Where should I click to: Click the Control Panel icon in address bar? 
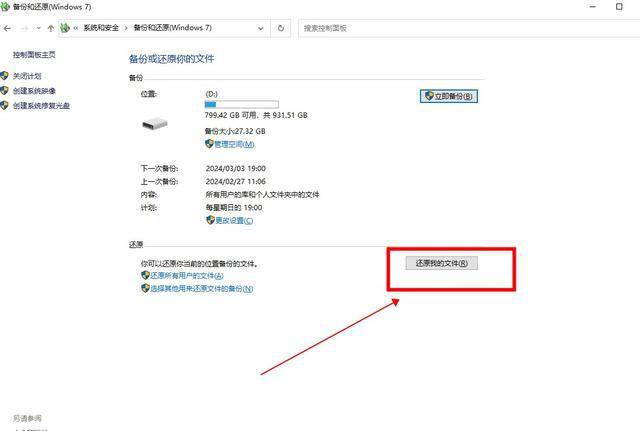(65, 28)
